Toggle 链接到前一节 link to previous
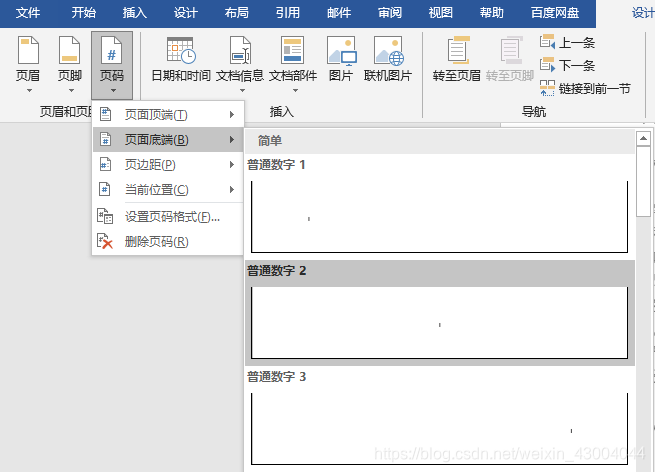Screen dimensions: 655x472 coord(585,88)
